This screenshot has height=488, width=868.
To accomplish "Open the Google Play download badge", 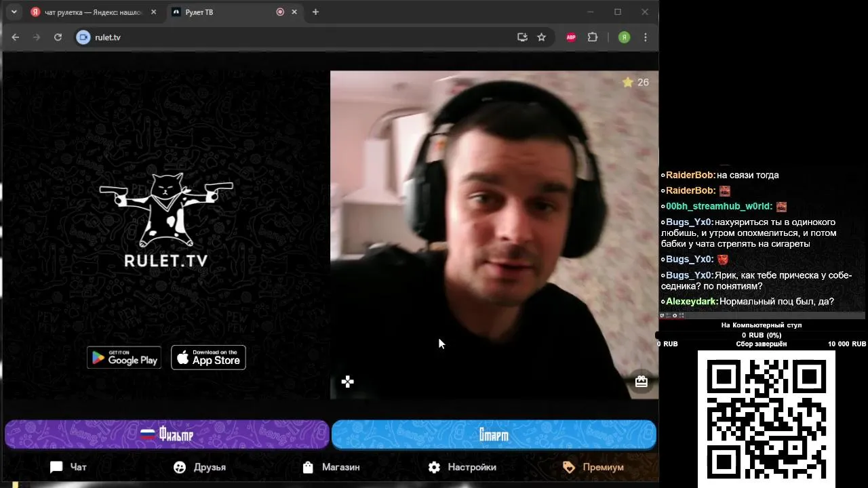I will point(123,357).
